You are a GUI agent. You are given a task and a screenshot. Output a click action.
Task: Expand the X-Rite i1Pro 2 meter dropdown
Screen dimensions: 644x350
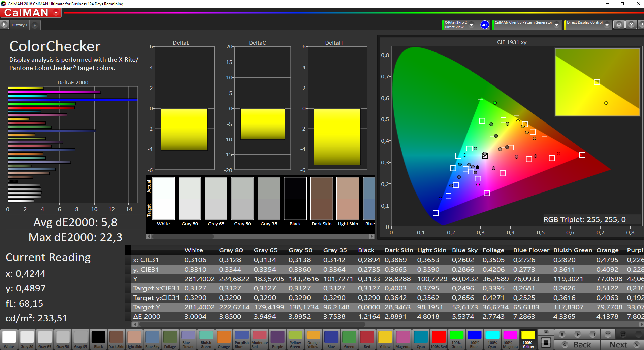(472, 25)
